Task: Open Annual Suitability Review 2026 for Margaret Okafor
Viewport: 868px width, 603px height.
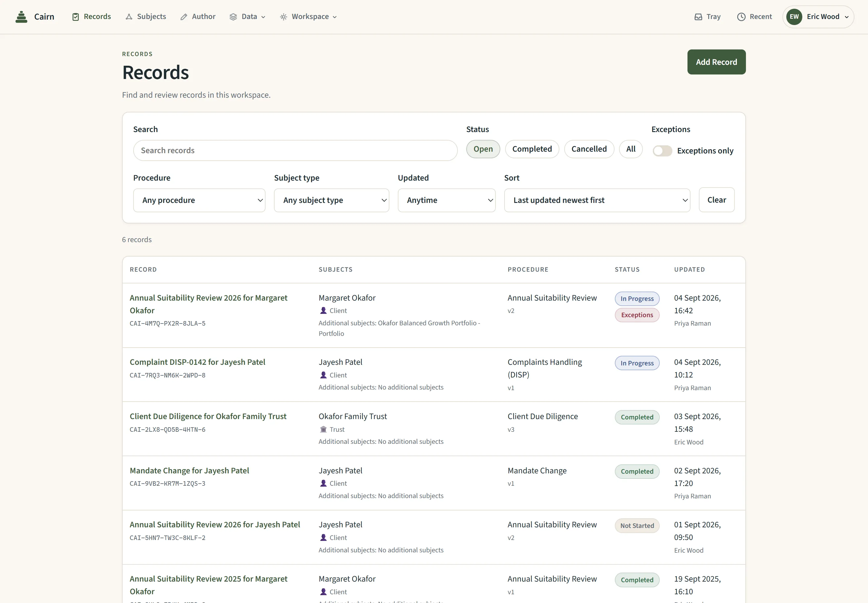Action: [x=208, y=304]
